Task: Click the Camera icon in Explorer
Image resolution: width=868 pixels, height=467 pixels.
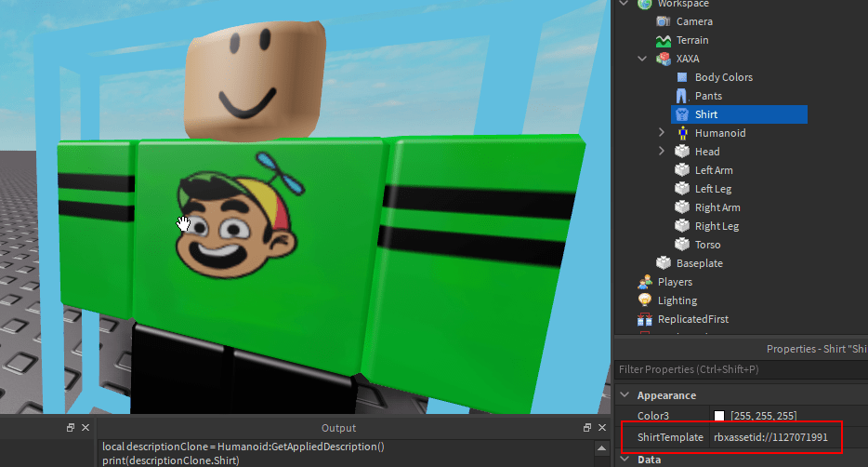Action: 664,21
